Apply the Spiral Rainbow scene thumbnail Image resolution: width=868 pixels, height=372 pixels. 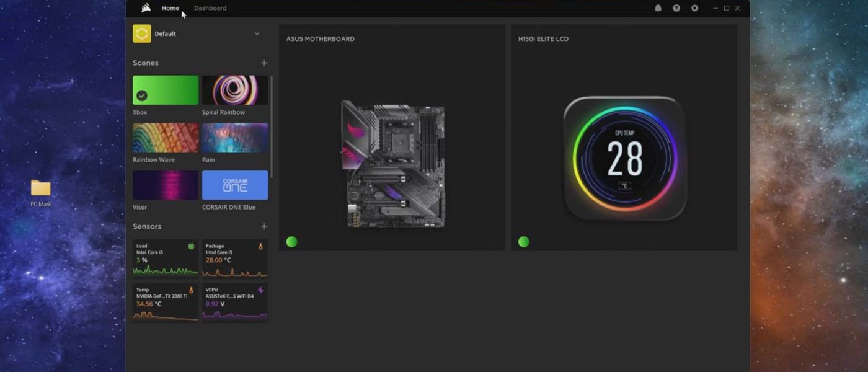(x=235, y=91)
